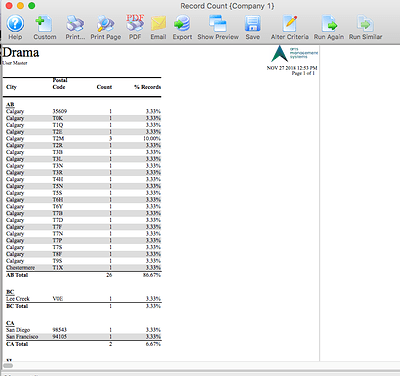Click postal code T0K

[58, 118]
